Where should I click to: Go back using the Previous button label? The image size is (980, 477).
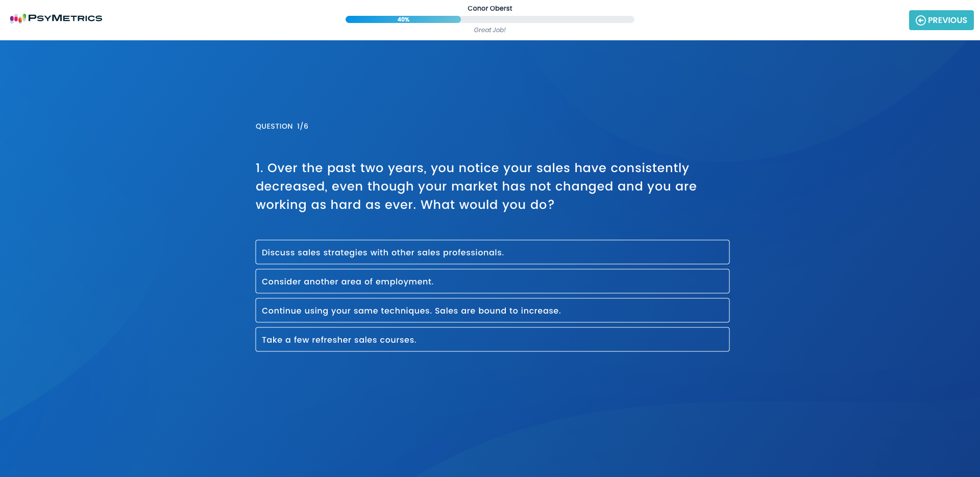947,20
